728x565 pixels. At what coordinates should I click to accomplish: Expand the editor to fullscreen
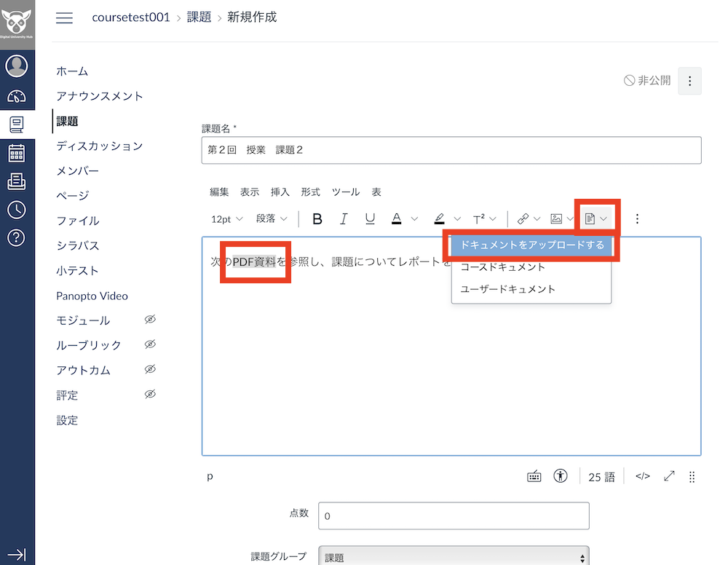(x=669, y=476)
